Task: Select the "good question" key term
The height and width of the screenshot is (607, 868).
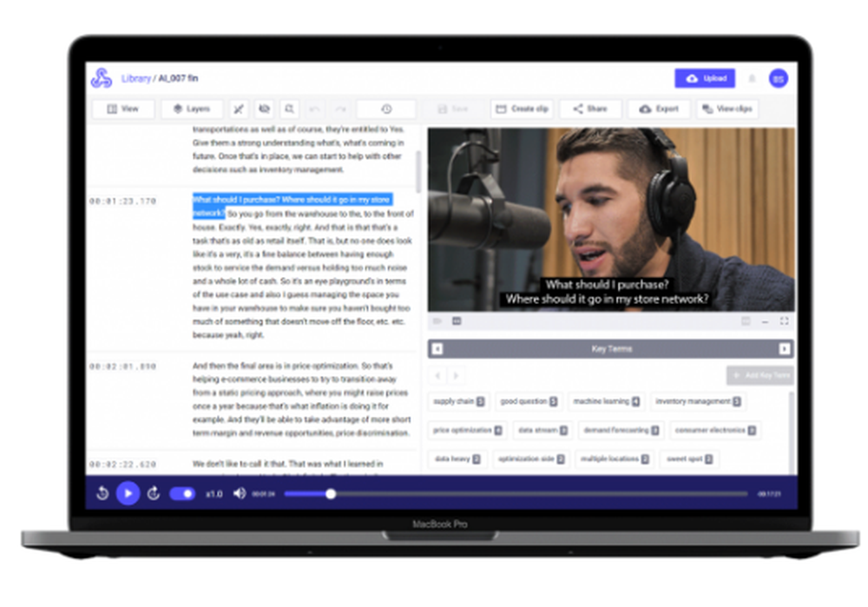Action: click(x=529, y=401)
